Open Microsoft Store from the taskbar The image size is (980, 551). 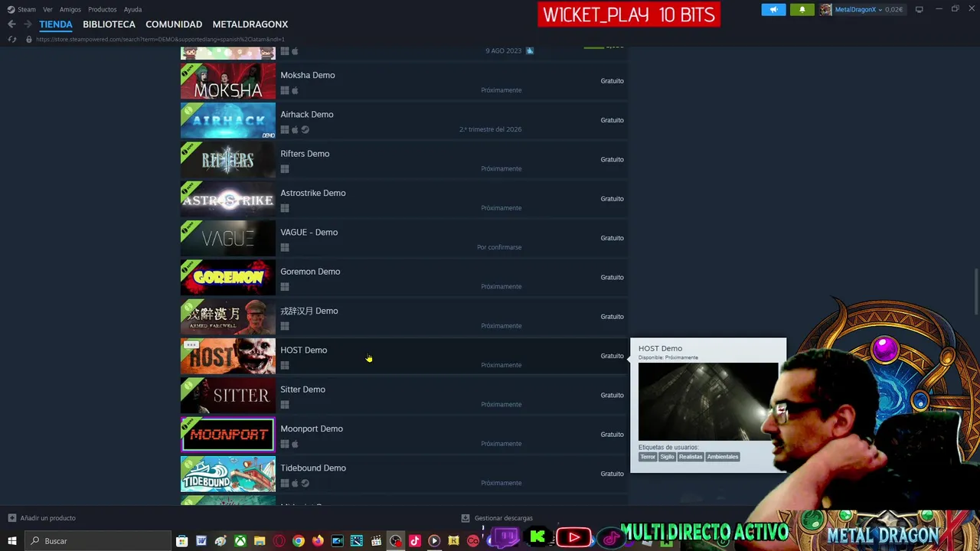coord(181,541)
